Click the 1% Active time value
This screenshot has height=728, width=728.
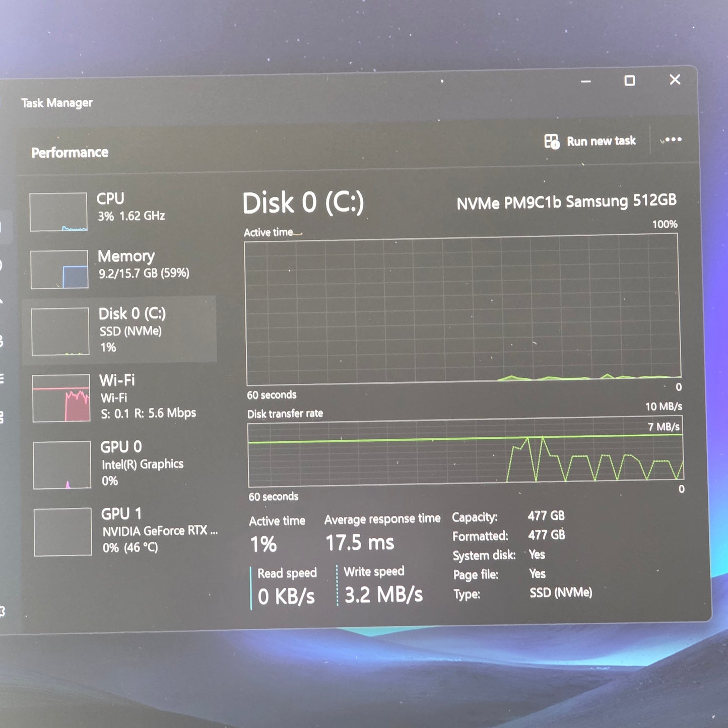(263, 544)
